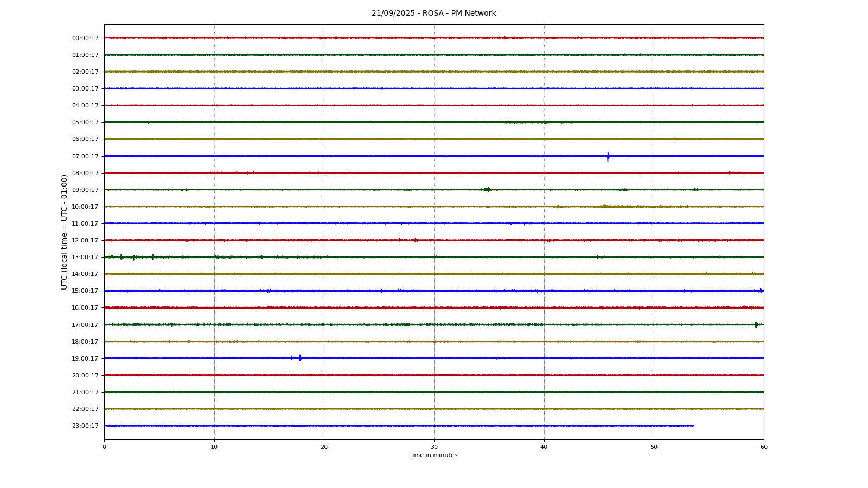This screenshot has width=868, height=488.
Task: Click the 'time in minutes' axis label
Action: coord(433,455)
